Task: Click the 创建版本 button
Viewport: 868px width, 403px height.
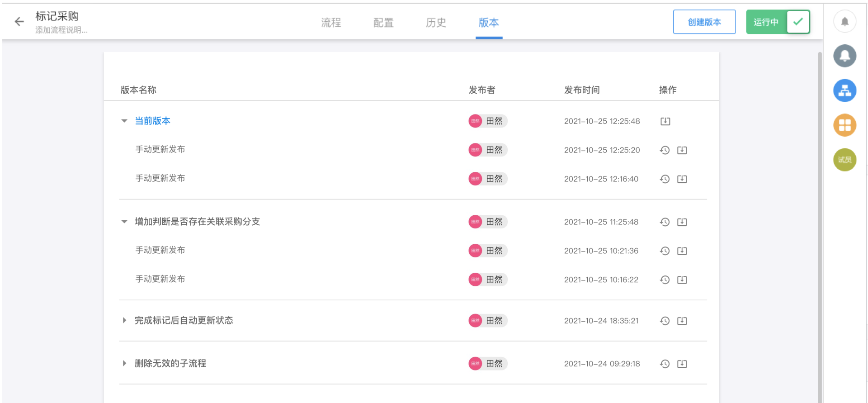Action: 704,22
